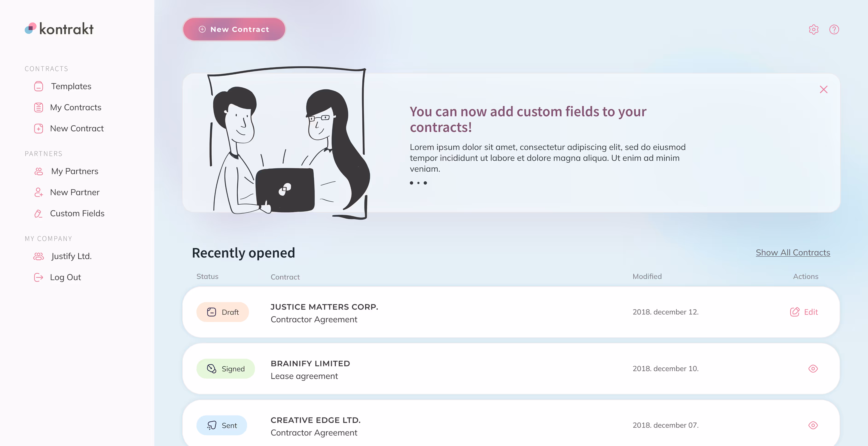Click date 2018. december 10.

pos(665,368)
